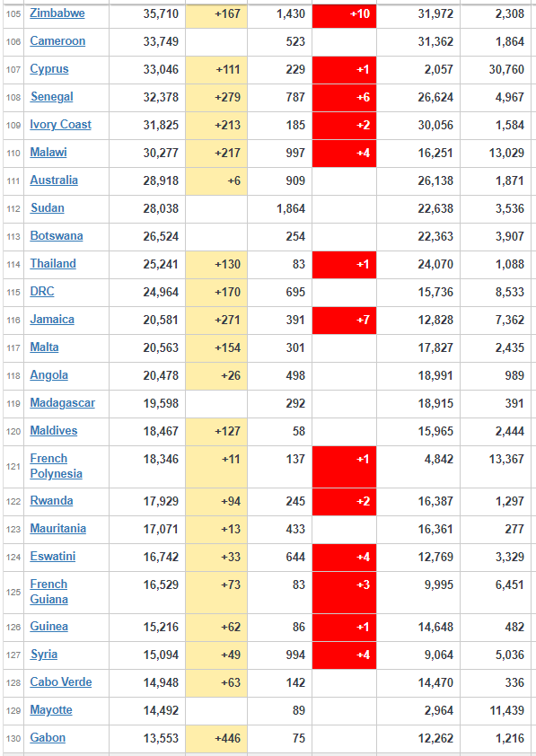This screenshot has width=536, height=756.
Task: Open the Cameroon country page
Action: click(57, 41)
